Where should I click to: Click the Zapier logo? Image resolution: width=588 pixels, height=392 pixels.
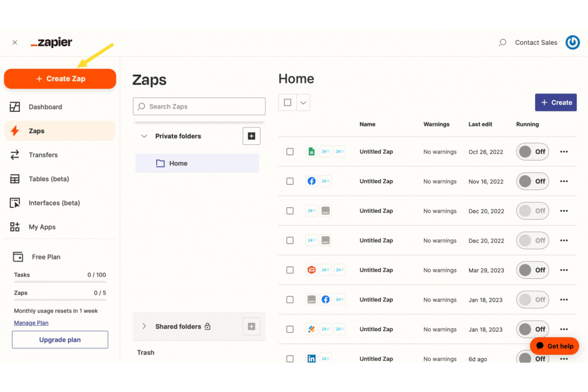pos(52,42)
